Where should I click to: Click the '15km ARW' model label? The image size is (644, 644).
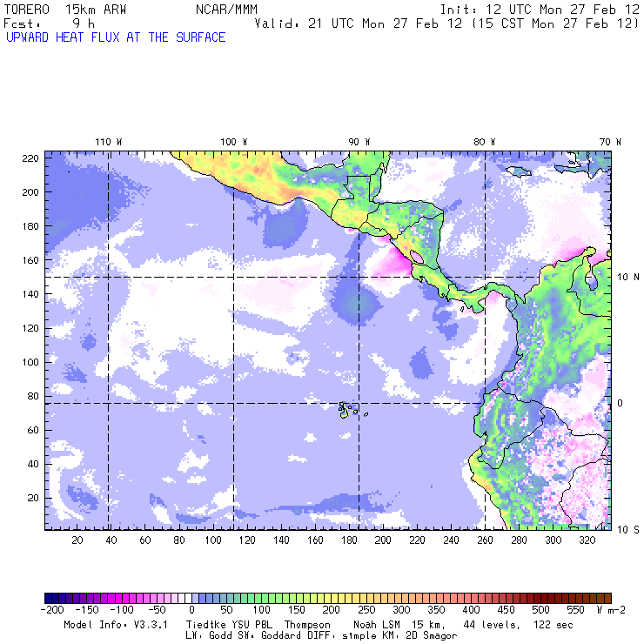tap(96, 10)
